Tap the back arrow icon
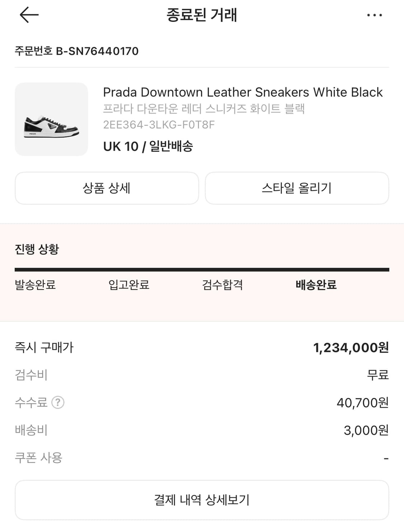Image resolution: width=404 pixels, height=532 pixels. click(x=29, y=15)
